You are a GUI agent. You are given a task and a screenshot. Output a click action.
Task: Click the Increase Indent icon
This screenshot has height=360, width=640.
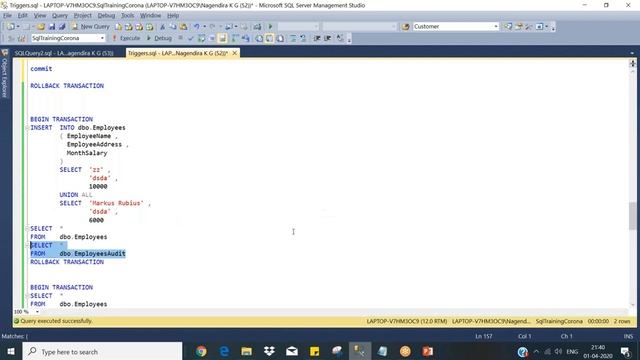click(327, 38)
